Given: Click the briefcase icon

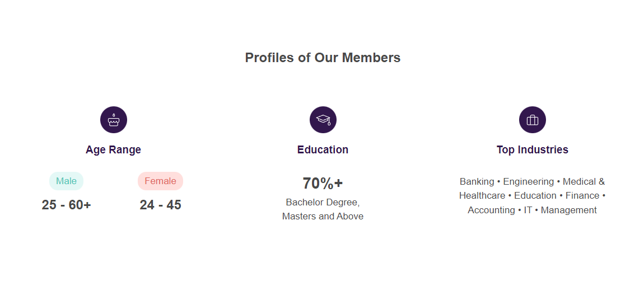Looking at the screenshot, I should pyautogui.click(x=533, y=120).
